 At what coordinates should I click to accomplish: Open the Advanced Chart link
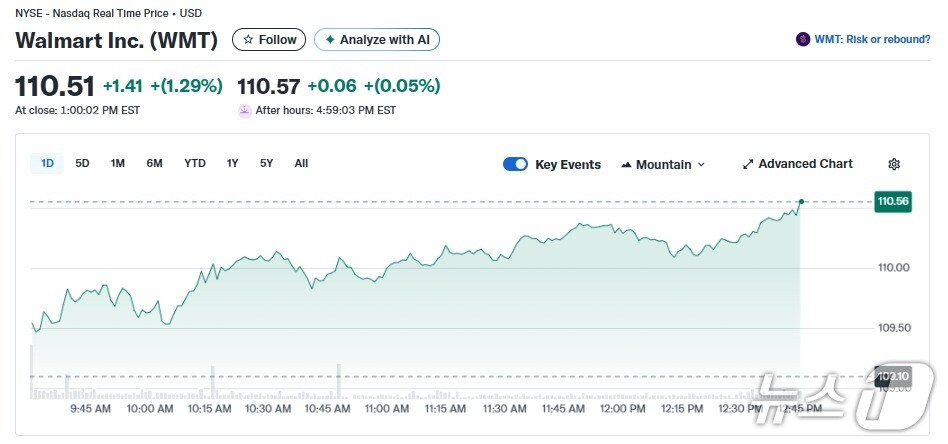805,164
